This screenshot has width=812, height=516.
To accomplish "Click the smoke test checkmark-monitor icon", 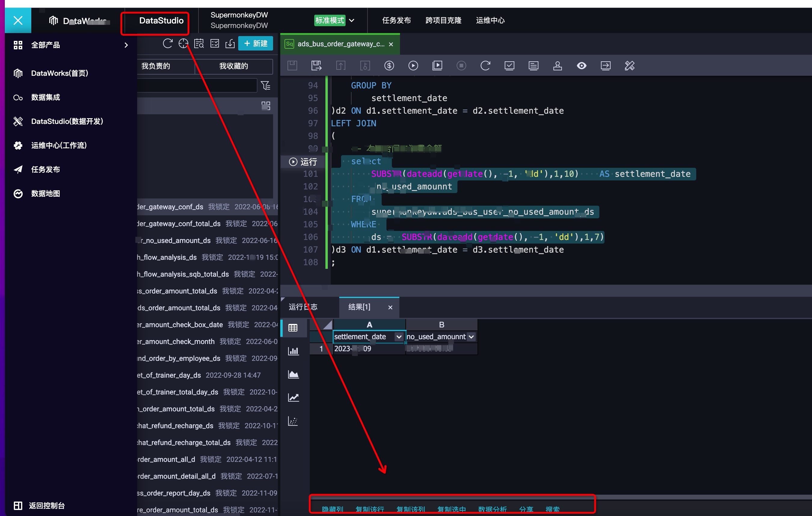I will point(509,66).
